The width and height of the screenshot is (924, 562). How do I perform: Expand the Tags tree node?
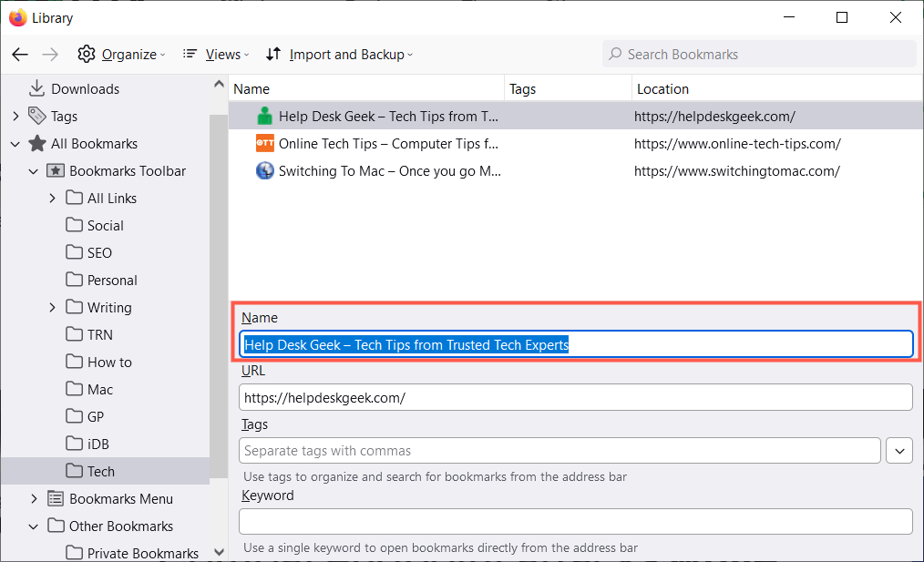15,116
